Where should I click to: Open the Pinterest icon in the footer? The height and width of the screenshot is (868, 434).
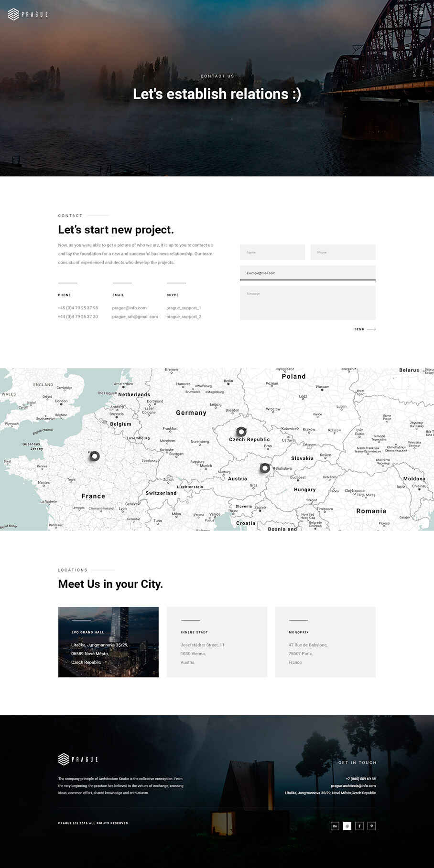[x=371, y=826]
